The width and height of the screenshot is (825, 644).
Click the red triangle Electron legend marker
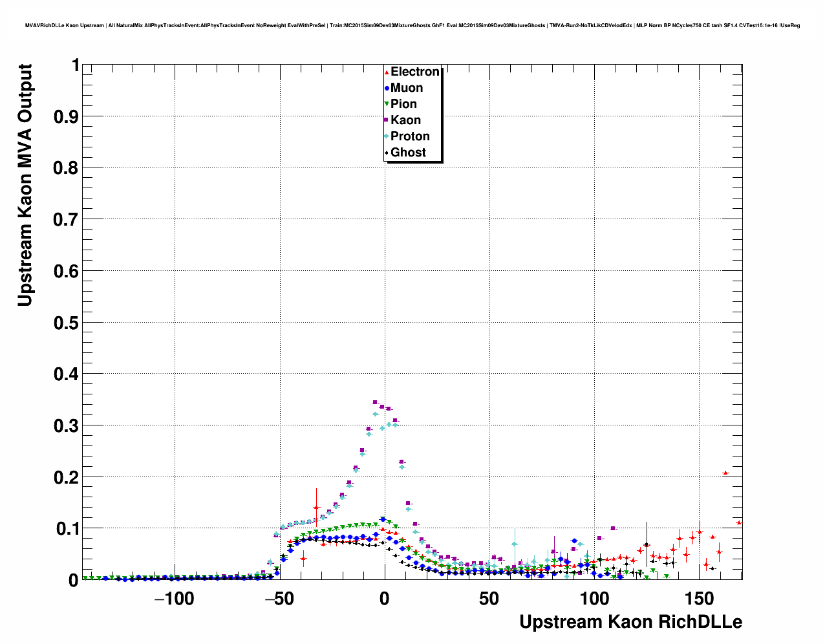(x=387, y=72)
